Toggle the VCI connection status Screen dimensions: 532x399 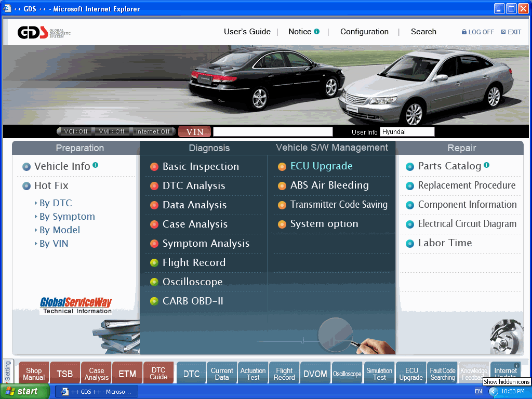coord(75,131)
